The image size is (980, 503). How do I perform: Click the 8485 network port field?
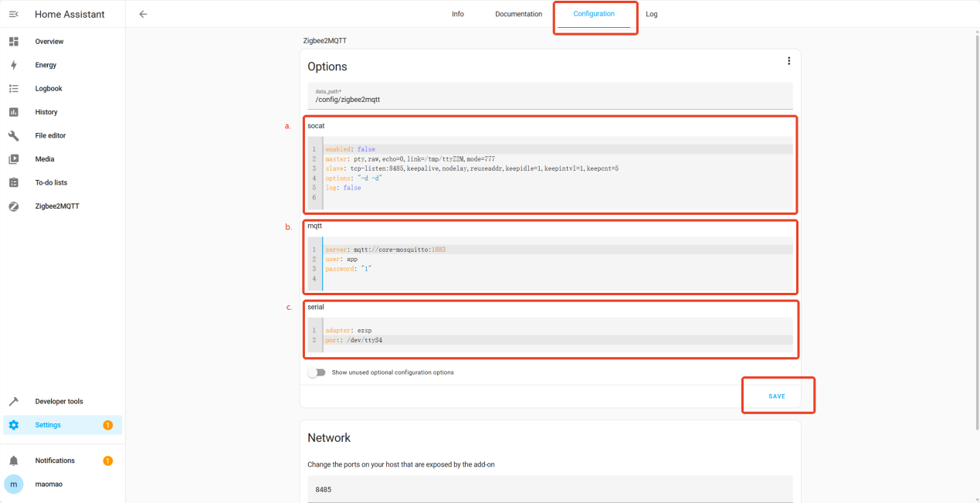click(x=550, y=489)
